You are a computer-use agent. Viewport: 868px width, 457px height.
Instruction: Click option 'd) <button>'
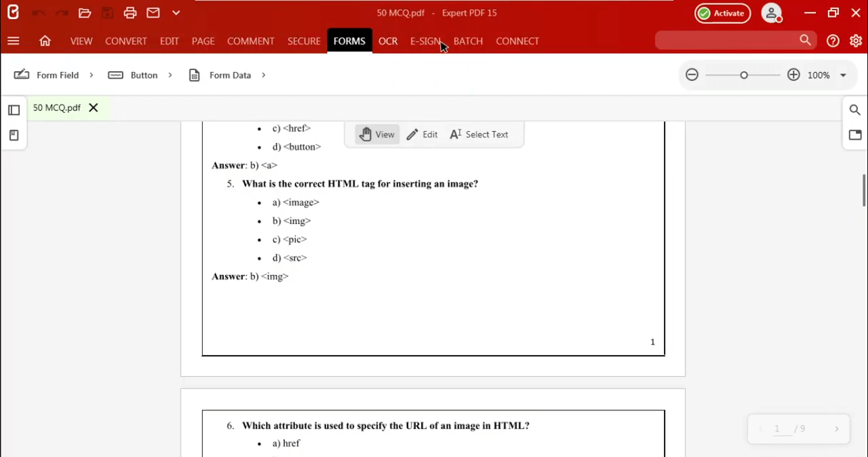point(296,147)
